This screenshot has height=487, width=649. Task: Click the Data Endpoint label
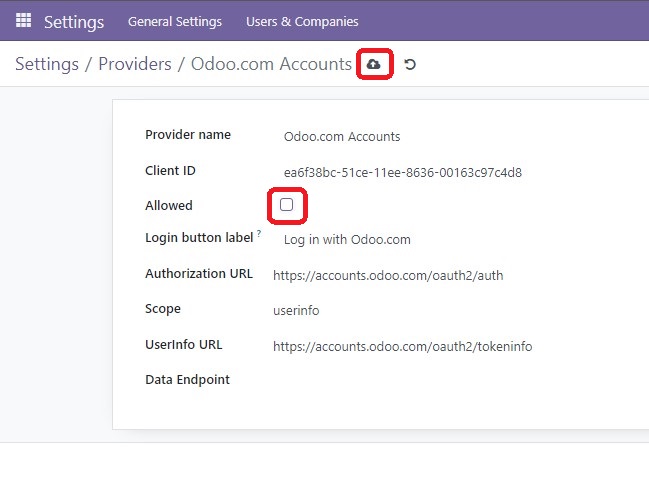pos(187,379)
